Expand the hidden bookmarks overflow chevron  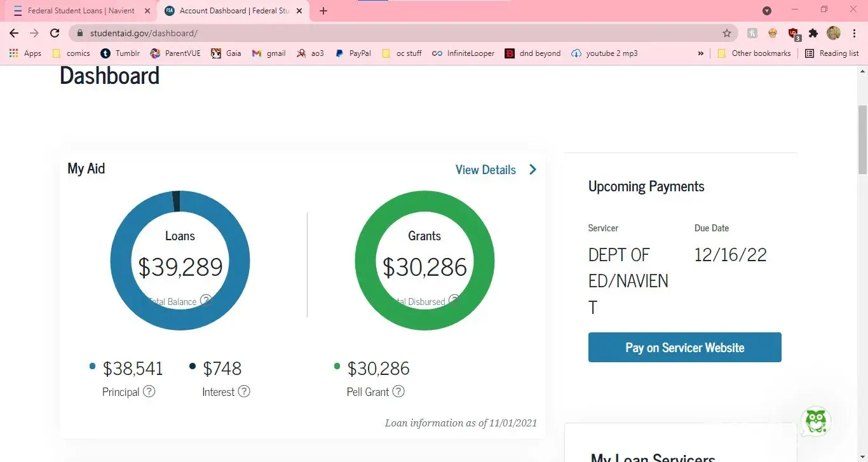coord(700,53)
